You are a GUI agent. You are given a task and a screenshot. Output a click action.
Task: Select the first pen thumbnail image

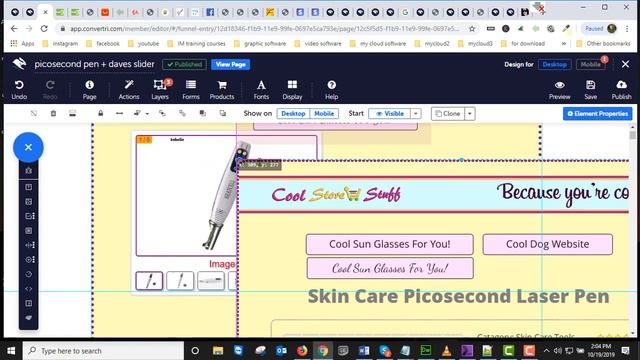(149, 281)
